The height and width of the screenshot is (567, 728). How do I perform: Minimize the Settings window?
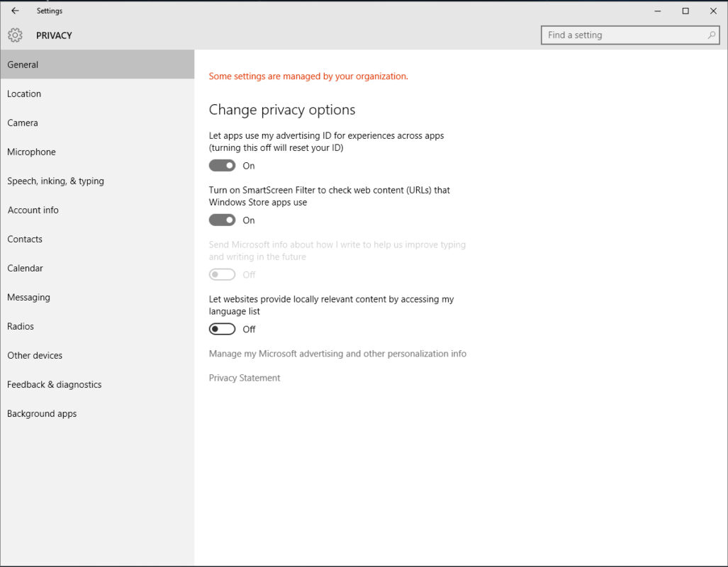[657, 11]
